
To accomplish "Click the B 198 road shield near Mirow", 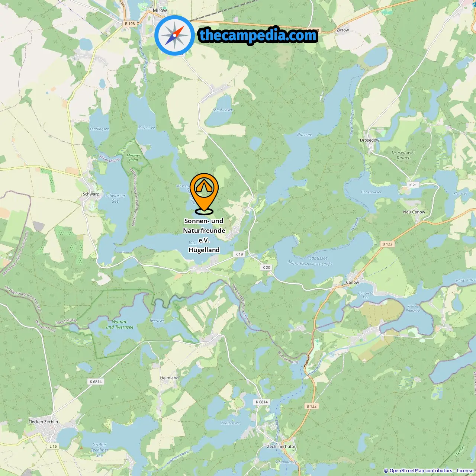I will tap(130, 23).
